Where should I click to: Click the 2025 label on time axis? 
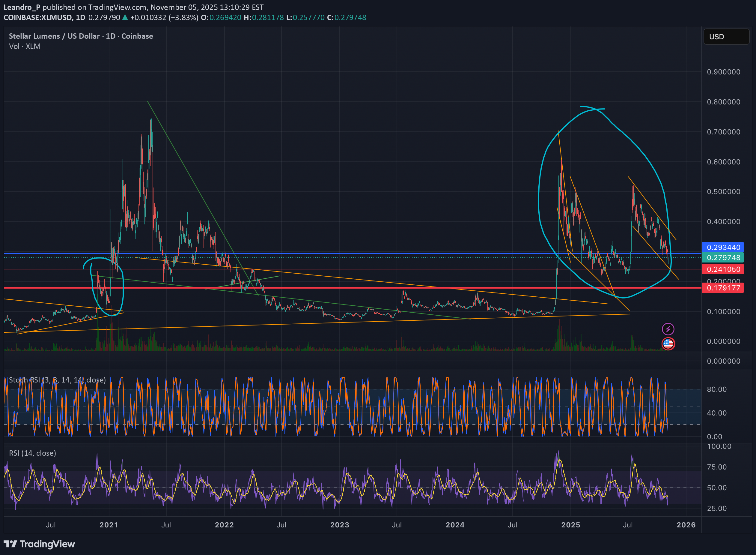tap(570, 525)
